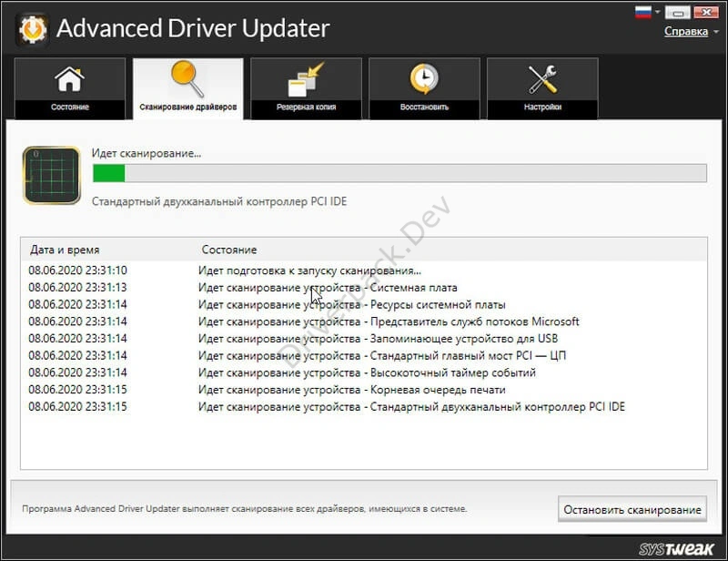This screenshot has height=561, width=728.
Task: Minimize the Advanced Driver Updater window
Action: coord(677,13)
